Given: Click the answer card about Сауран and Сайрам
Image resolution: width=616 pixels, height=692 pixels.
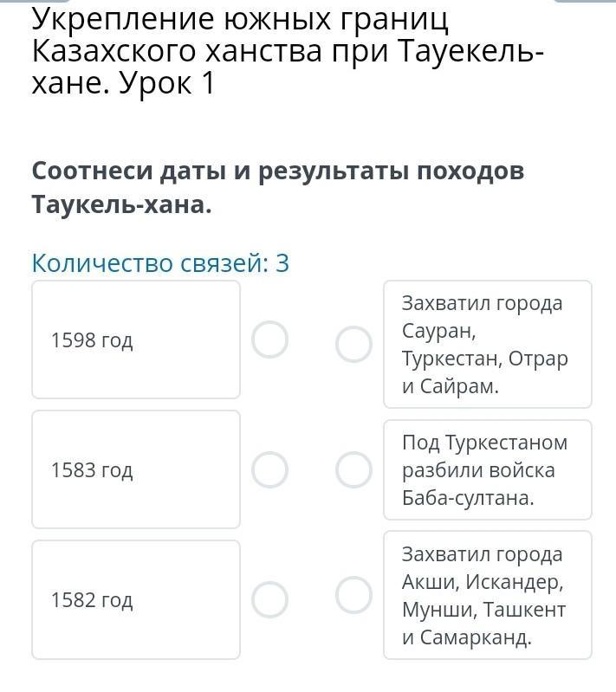Looking at the screenshot, I should (x=488, y=344).
